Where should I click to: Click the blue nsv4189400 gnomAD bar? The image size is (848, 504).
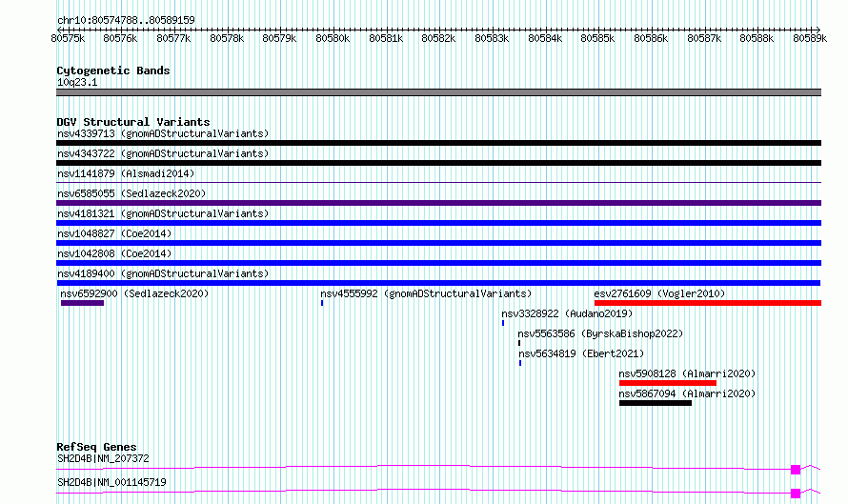pyautogui.click(x=438, y=283)
